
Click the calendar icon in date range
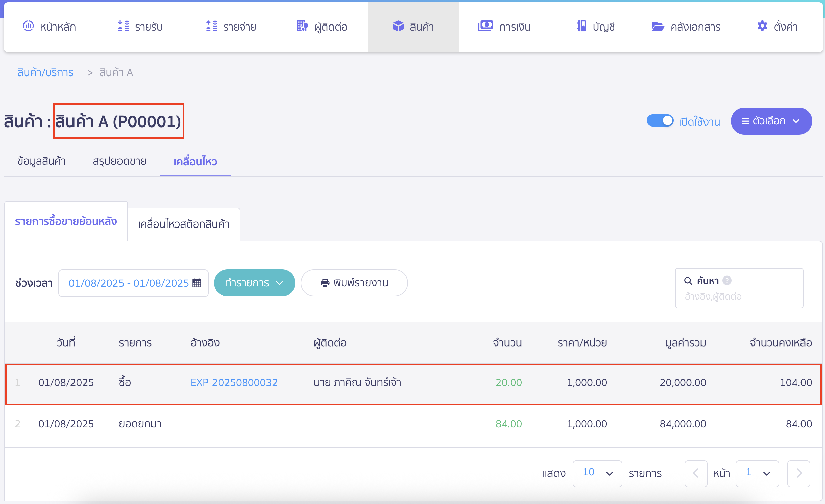(x=197, y=283)
